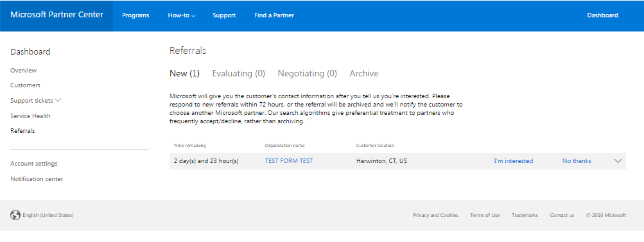Open TEST FORM TEST organization link
The height and width of the screenshot is (242, 644).
coord(289,161)
